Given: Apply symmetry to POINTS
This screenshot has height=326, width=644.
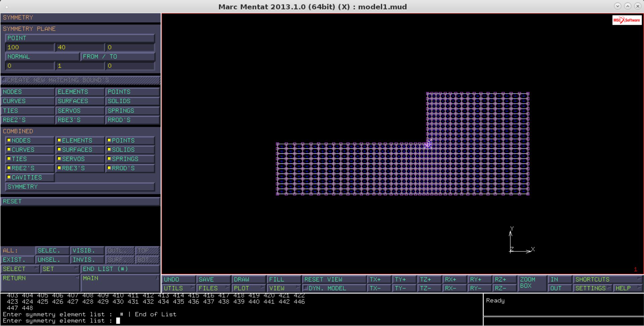Looking at the screenshot, I should point(133,92).
